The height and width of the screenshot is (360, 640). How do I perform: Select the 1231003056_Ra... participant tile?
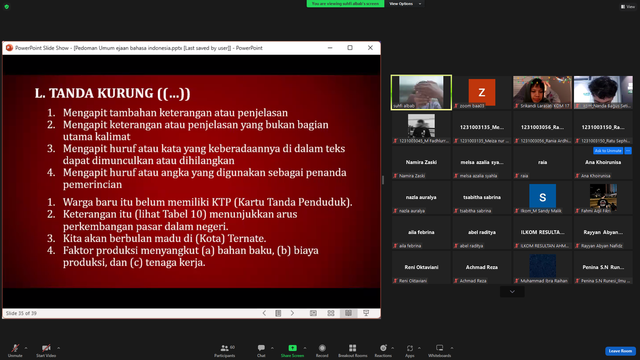click(542, 127)
